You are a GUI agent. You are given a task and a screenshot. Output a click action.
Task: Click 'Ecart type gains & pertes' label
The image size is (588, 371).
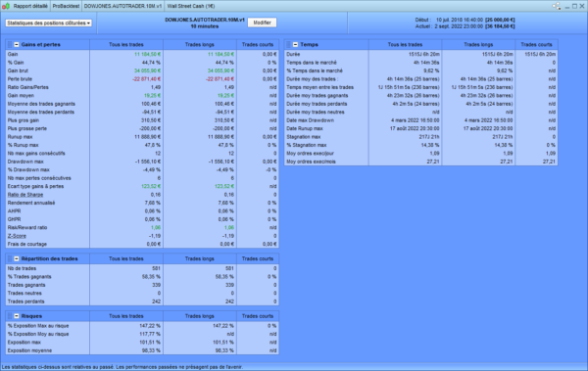(35, 186)
